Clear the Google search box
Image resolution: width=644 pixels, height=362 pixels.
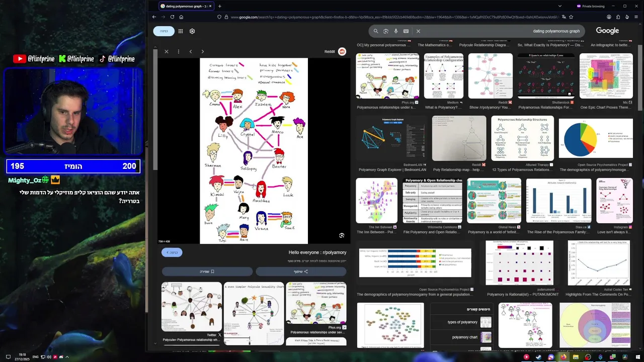pyautogui.click(x=418, y=31)
